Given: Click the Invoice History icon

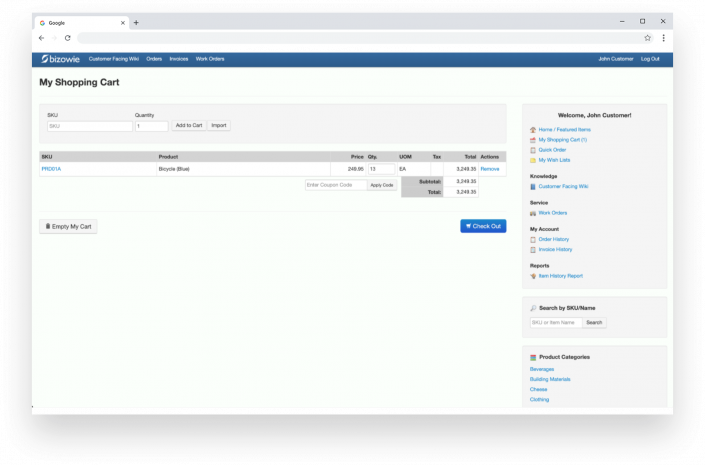Looking at the screenshot, I should tap(533, 250).
